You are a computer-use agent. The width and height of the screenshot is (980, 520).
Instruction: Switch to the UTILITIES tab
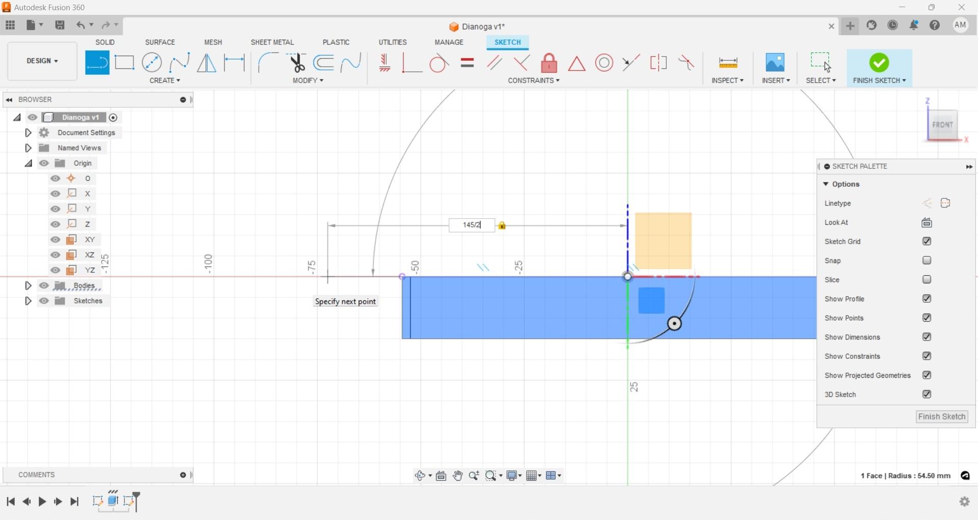coord(393,42)
